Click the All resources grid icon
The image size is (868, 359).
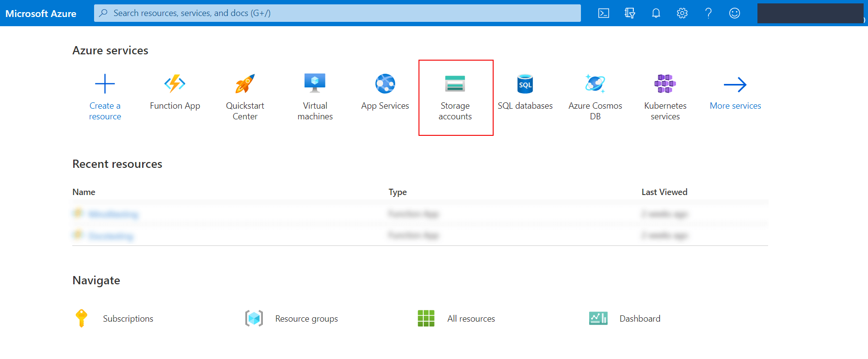(426, 318)
